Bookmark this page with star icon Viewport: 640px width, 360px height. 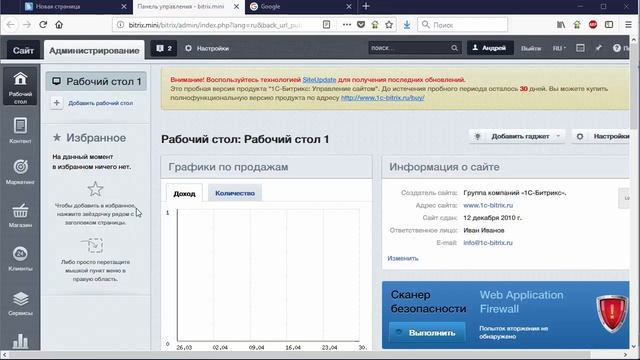pos(389,25)
